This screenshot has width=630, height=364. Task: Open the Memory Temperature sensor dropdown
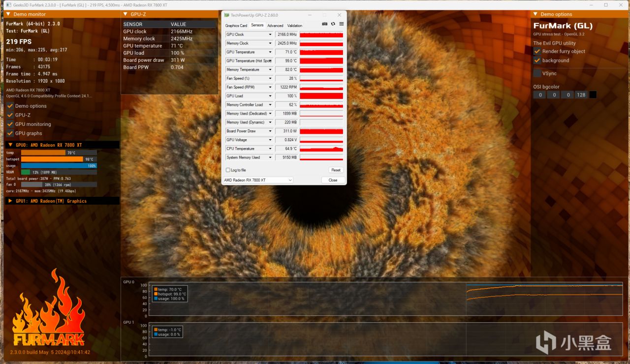click(x=270, y=70)
